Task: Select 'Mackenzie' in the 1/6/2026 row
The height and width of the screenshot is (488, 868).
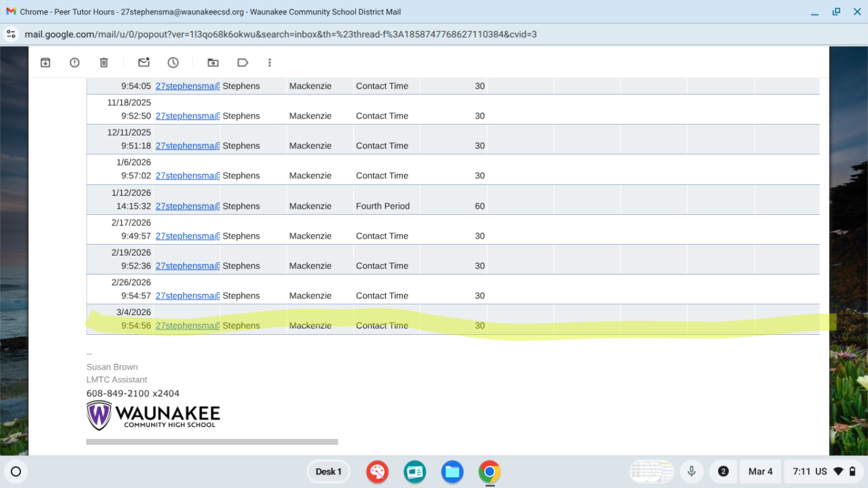Action: (x=311, y=176)
